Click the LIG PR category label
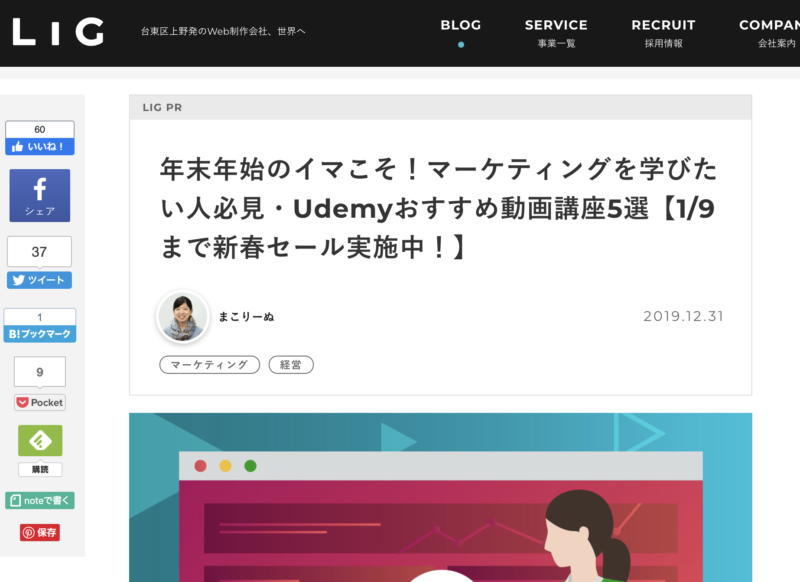800x582 pixels. tap(162, 108)
